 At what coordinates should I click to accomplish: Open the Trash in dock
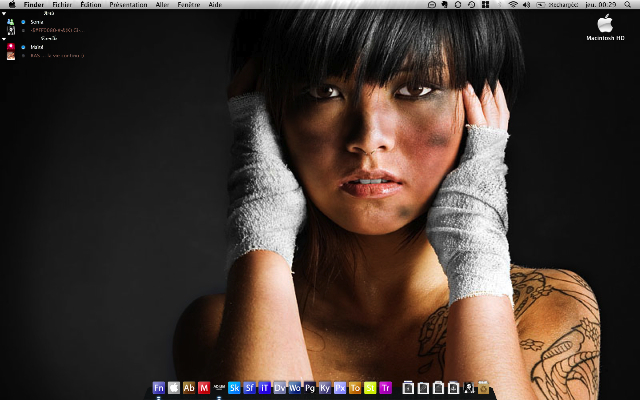[x=484, y=387]
